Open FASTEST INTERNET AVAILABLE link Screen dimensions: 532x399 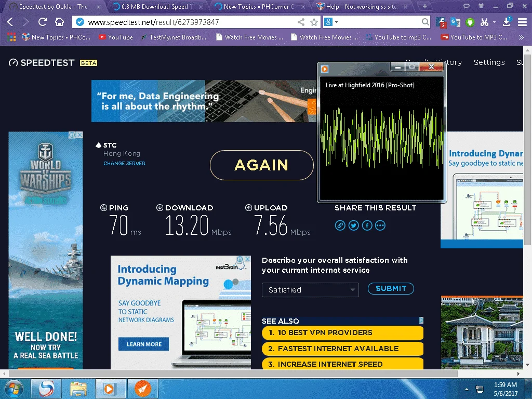coord(343,349)
